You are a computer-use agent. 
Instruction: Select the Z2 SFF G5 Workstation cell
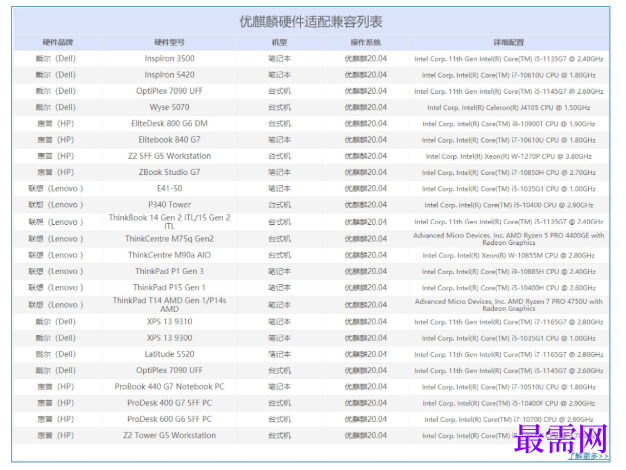[x=169, y=156]
